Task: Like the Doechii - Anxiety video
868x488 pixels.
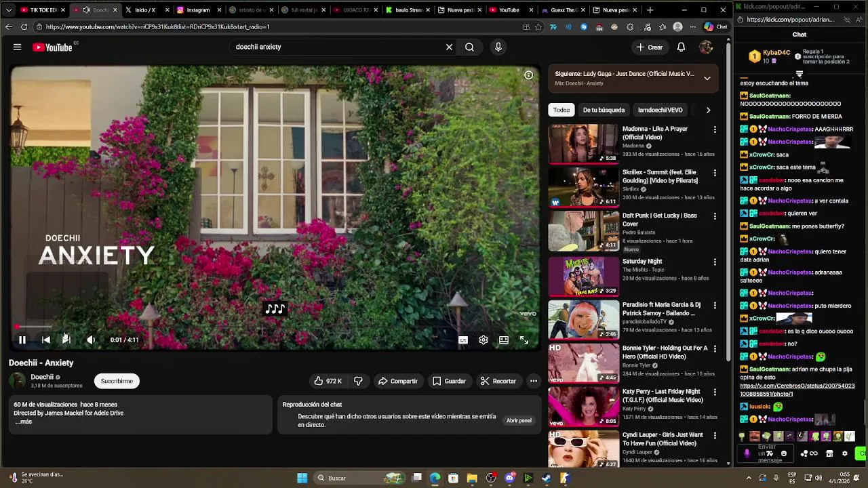Action: click(328, 382)
